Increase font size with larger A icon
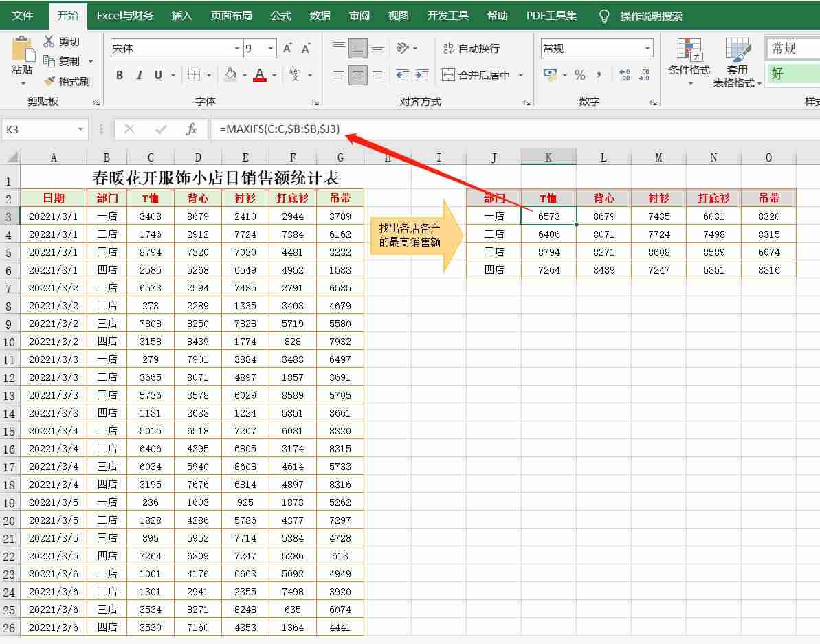820x644 pixels. pyautogui.click(x=287, y=49)
